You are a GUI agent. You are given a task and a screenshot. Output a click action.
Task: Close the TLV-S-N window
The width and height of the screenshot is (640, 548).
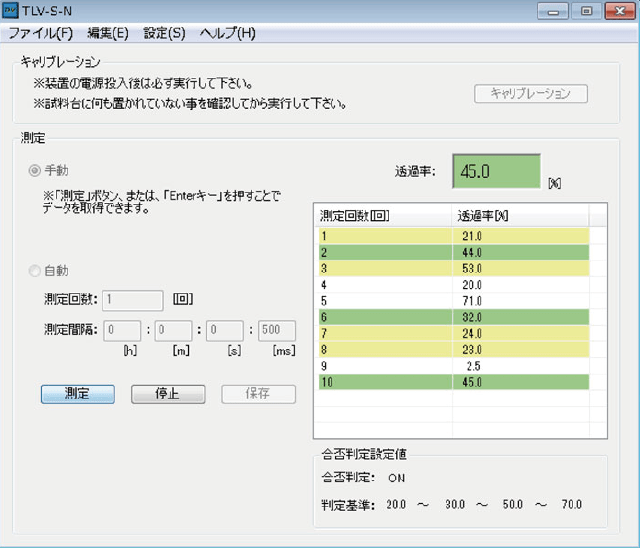point(620,11)
